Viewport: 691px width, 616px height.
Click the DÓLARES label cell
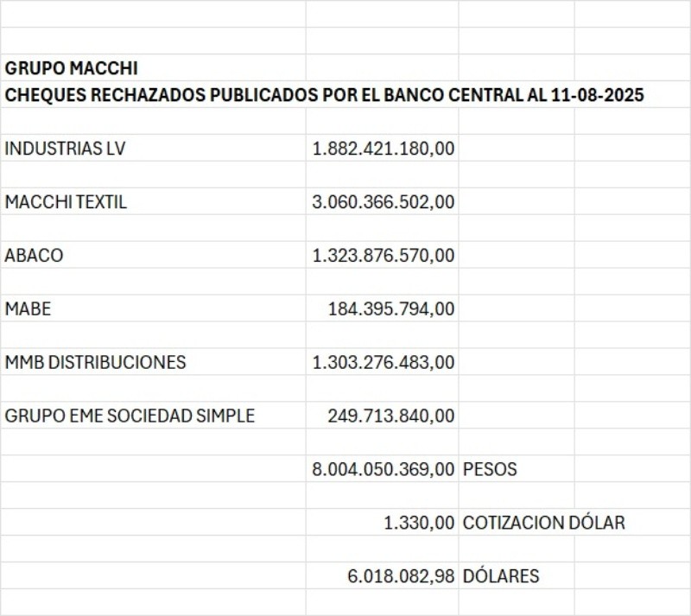tap(501, 575)
